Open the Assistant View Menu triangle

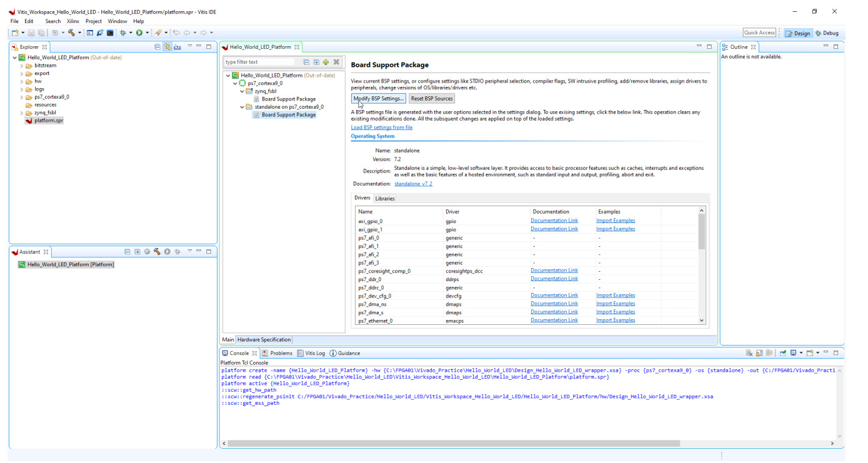pos(189,251)
